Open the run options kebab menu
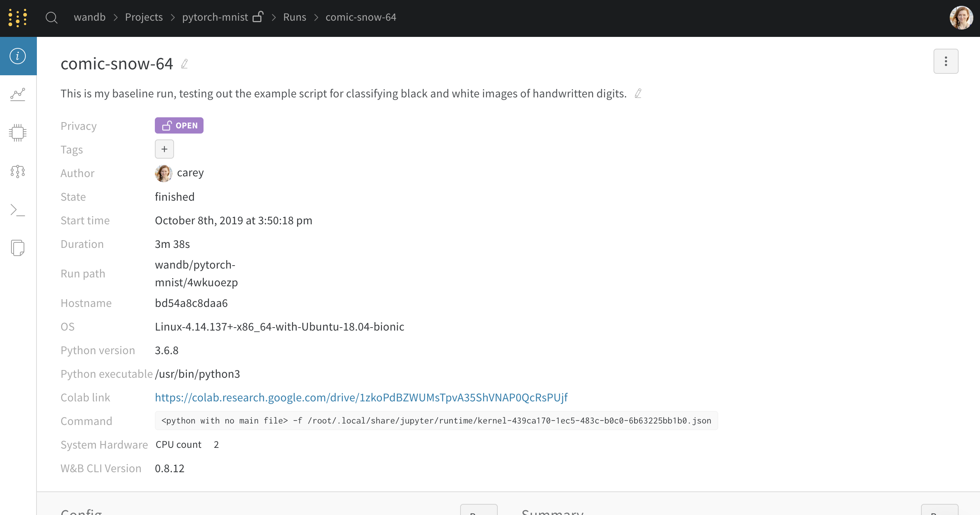 pos(946,61)
